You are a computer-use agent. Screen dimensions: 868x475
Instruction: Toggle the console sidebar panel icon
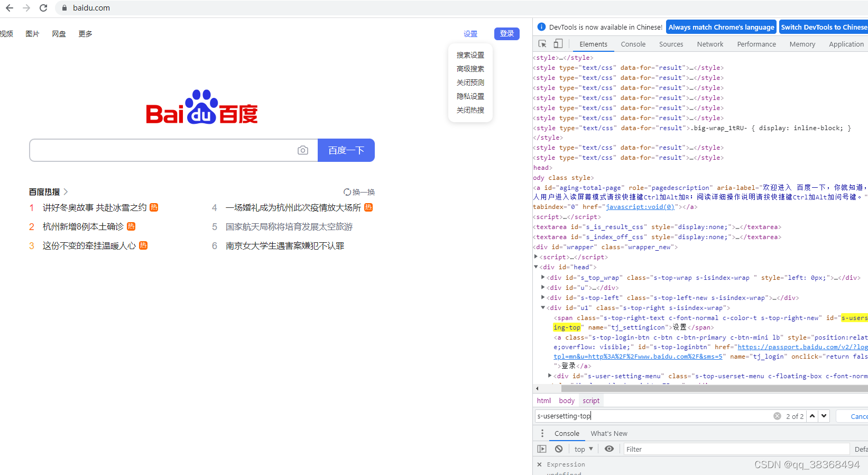coord(542,449)
